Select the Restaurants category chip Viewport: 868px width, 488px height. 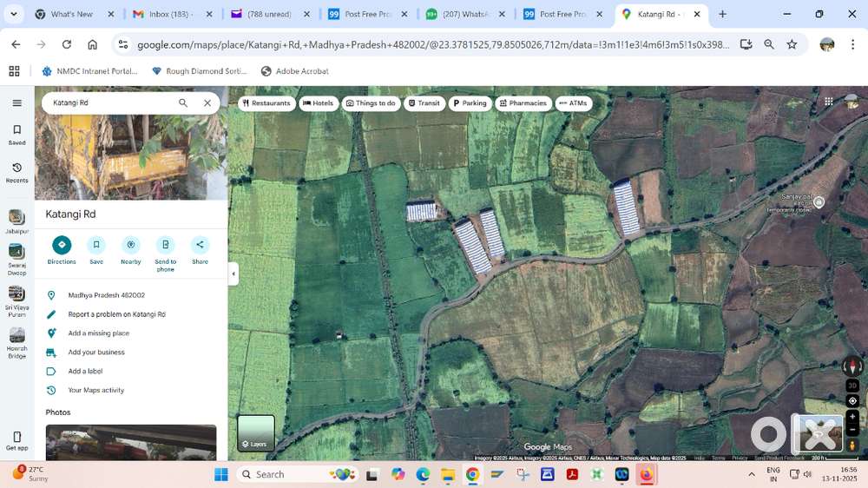(x=266, y=103)
